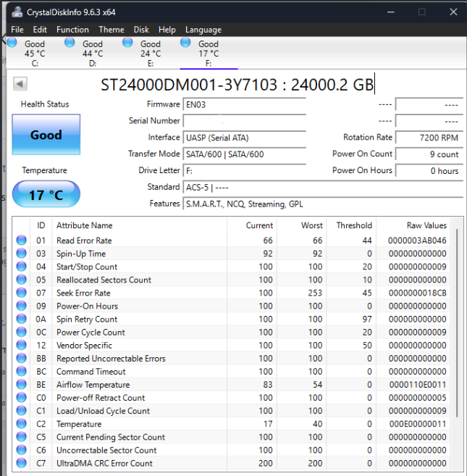Click the empty Serial Number field
The height and width of the screenshot is (476, 467).
click(244, 121)
